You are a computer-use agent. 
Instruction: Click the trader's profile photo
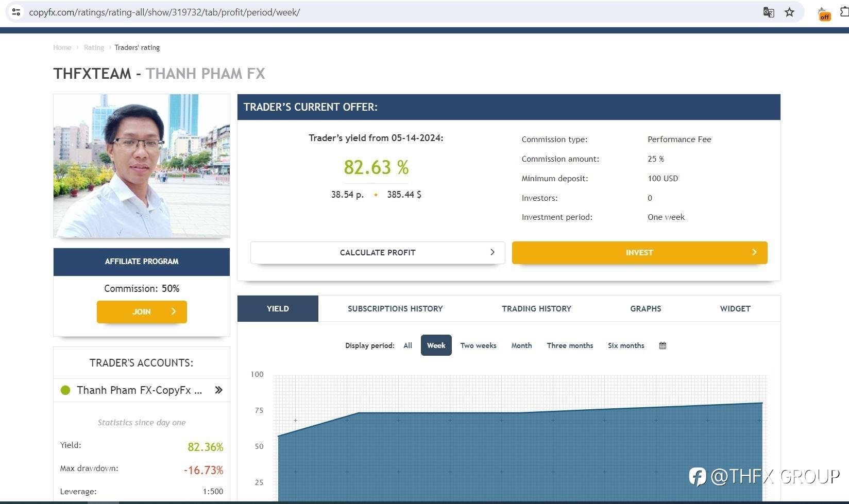tap(142, 166)
